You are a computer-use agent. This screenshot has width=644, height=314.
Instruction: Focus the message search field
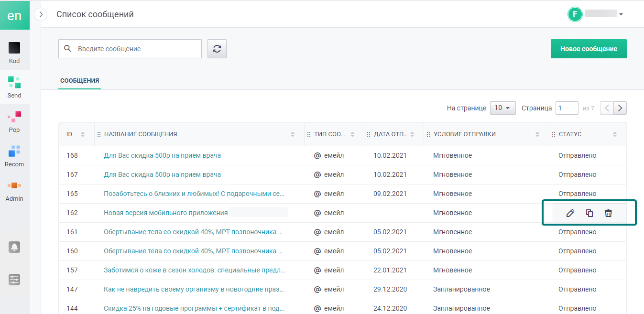pos(130,49)
